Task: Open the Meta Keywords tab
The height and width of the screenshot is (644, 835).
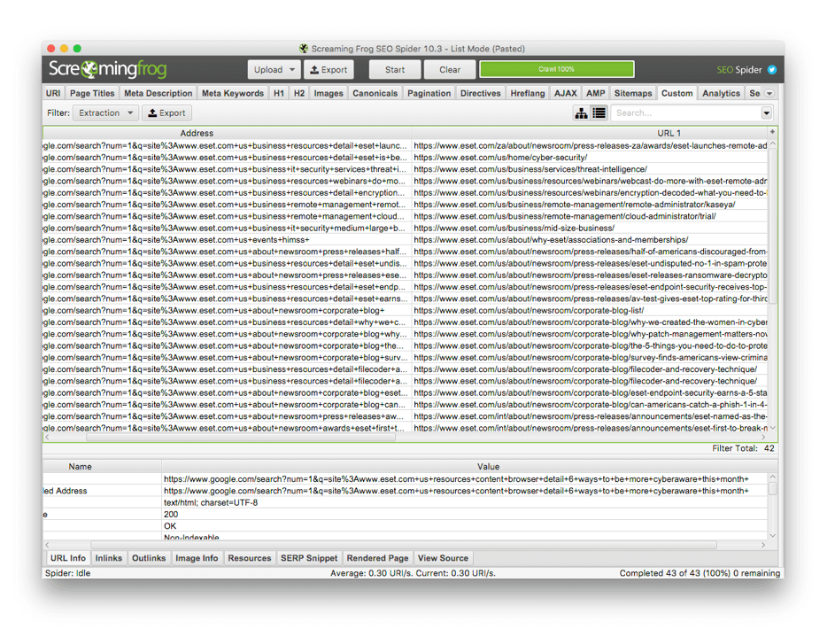Action: (x=233, y=93)
